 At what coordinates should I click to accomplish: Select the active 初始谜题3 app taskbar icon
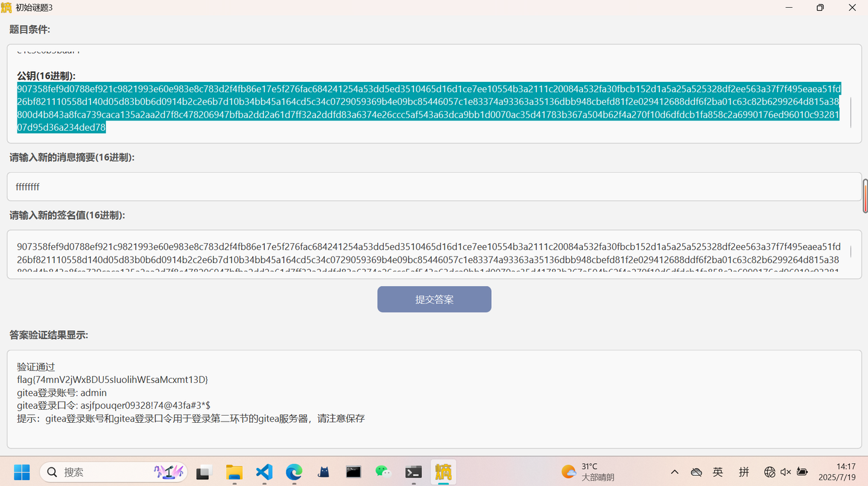pos(444,472)
